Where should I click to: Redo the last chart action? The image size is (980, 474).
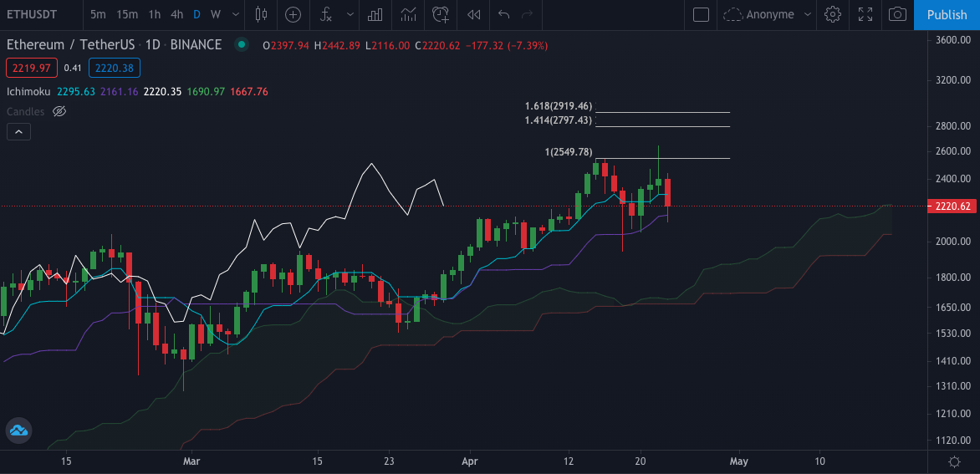(x=527, y=14)
